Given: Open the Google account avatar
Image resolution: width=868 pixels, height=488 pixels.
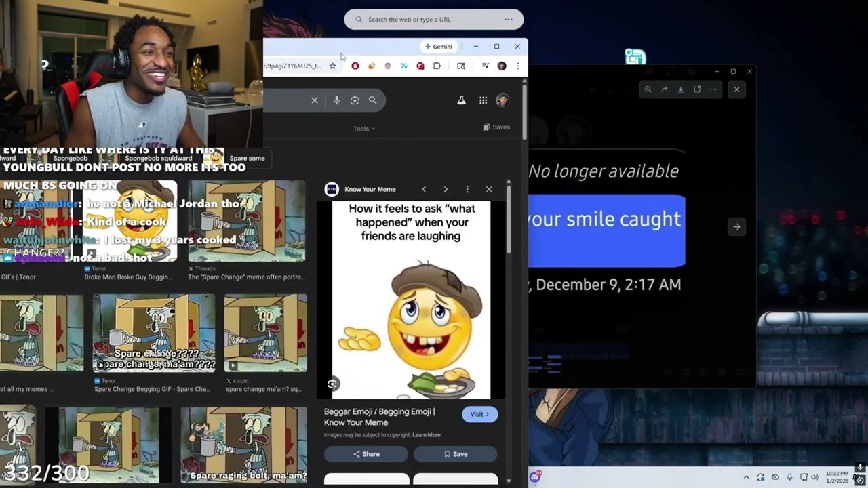Looking at the screenshot, I should [502, 100].
